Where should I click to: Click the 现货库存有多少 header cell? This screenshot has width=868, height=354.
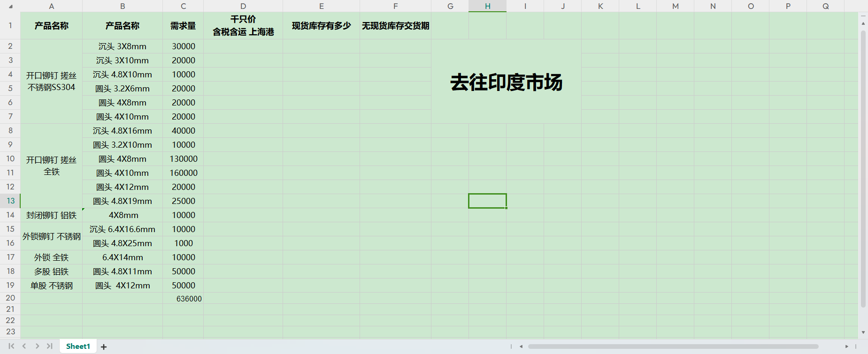(x=322, y=25)
